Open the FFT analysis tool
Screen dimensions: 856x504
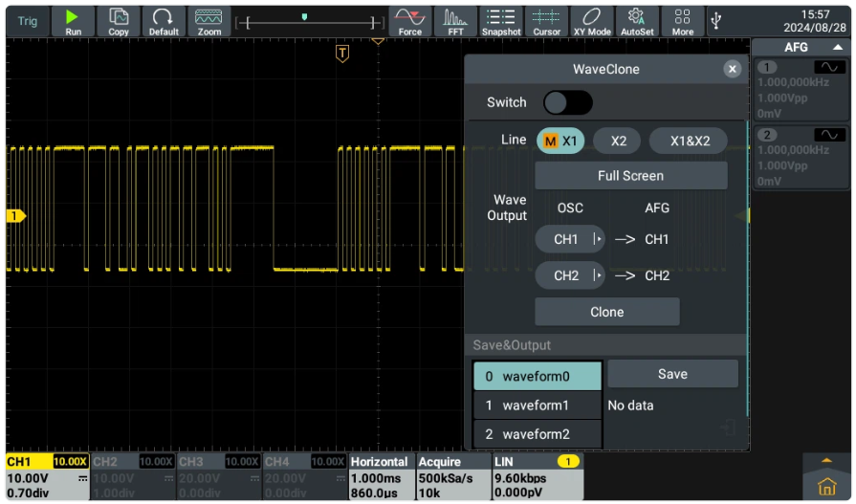coord(455,20)
